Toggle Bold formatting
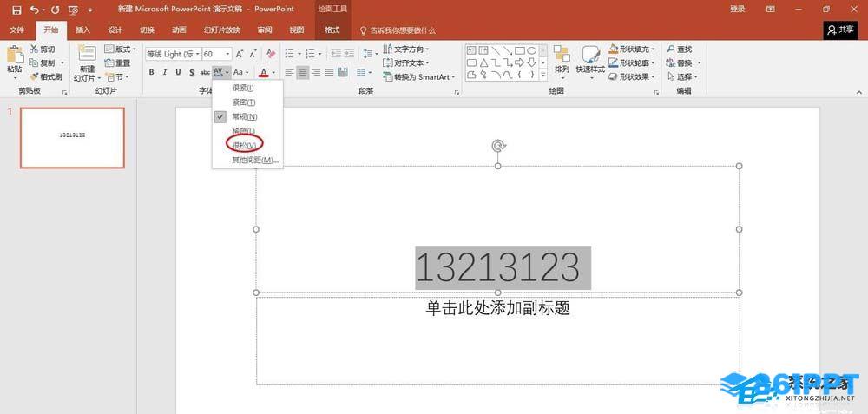Image resolution: width=868 pixels, height=414 pixels. pos(151,73)
